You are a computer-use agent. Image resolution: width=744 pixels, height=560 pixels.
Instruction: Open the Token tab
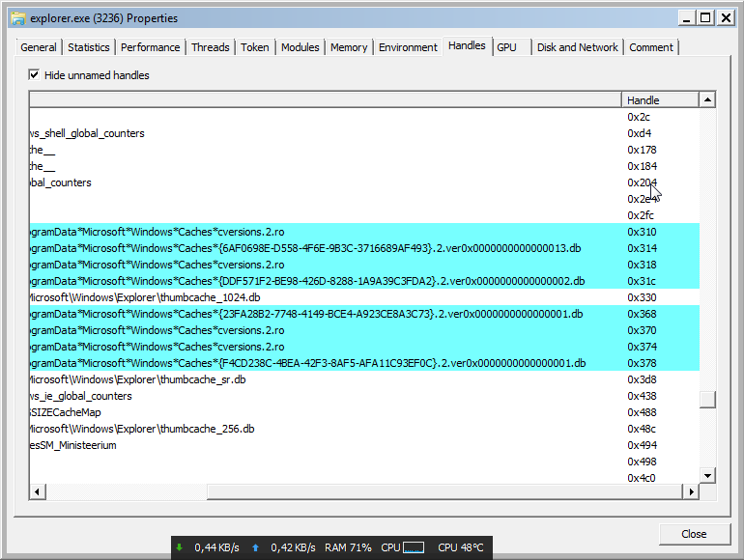point(255,47)
